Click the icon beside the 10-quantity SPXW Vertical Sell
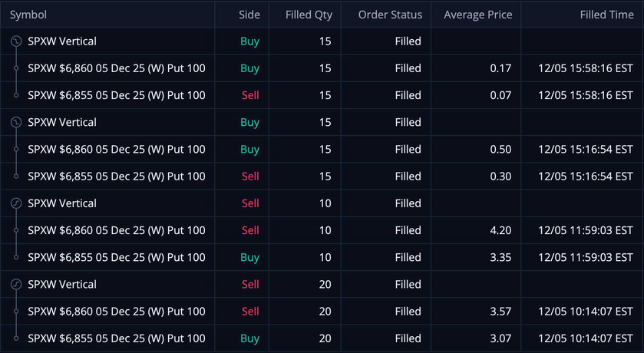This screenshot has height=353, width=644. 15,203
